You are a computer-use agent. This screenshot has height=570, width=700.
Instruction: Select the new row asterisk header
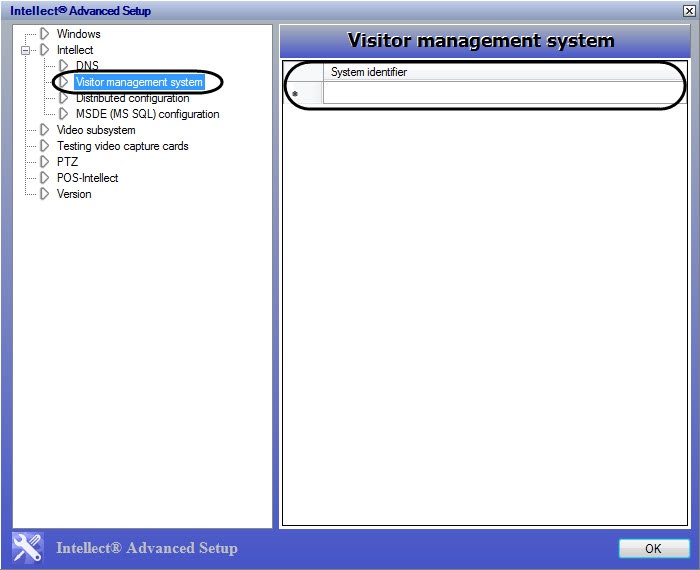[303, 93]
